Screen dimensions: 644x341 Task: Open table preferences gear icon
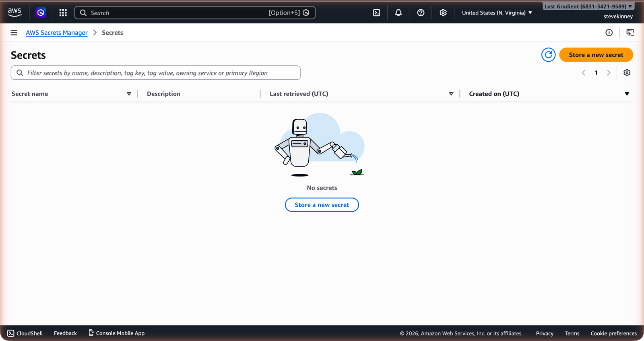[627, 73]
